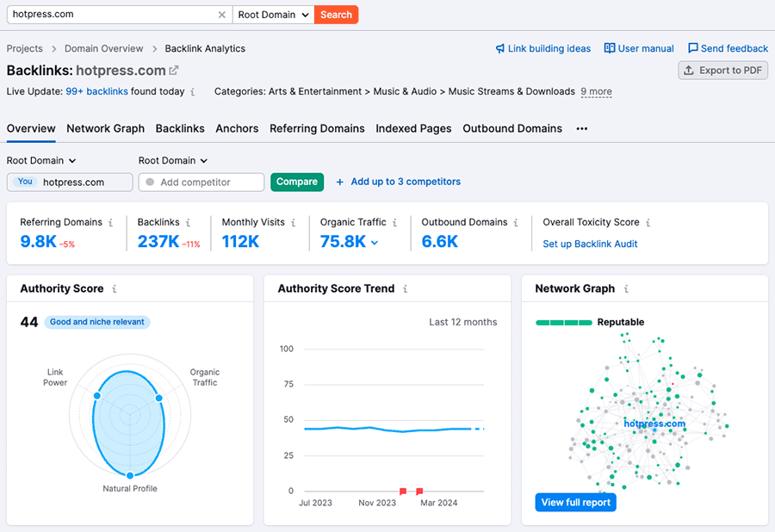The height and width of the screenshot is (532, 775).
Task: Click the Link Power radar point
Action: click(96, 396)
